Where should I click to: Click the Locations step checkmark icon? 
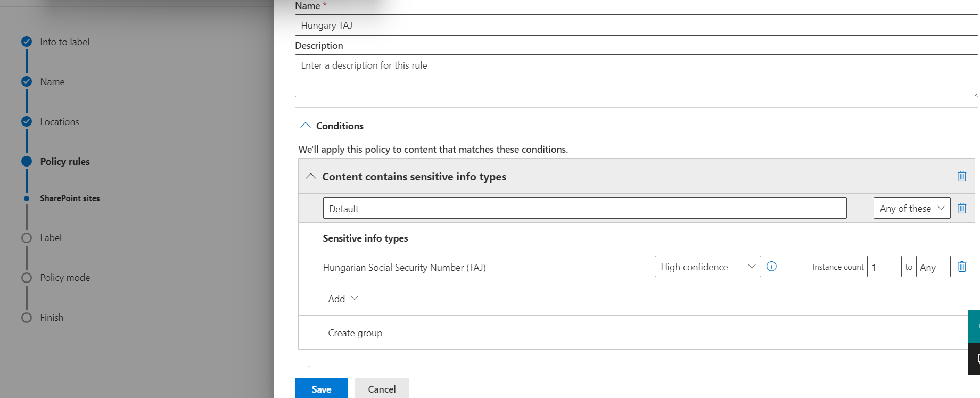pos(27,121)
